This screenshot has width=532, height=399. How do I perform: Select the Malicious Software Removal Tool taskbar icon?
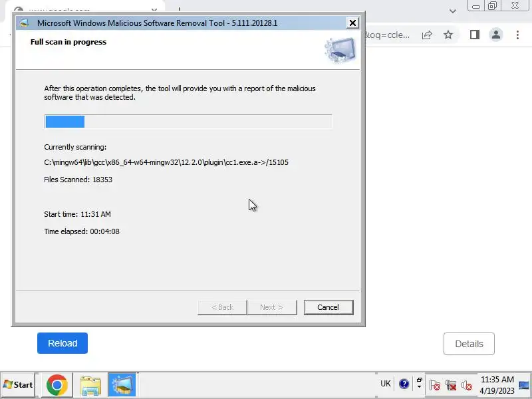click(x=122, y=385)
